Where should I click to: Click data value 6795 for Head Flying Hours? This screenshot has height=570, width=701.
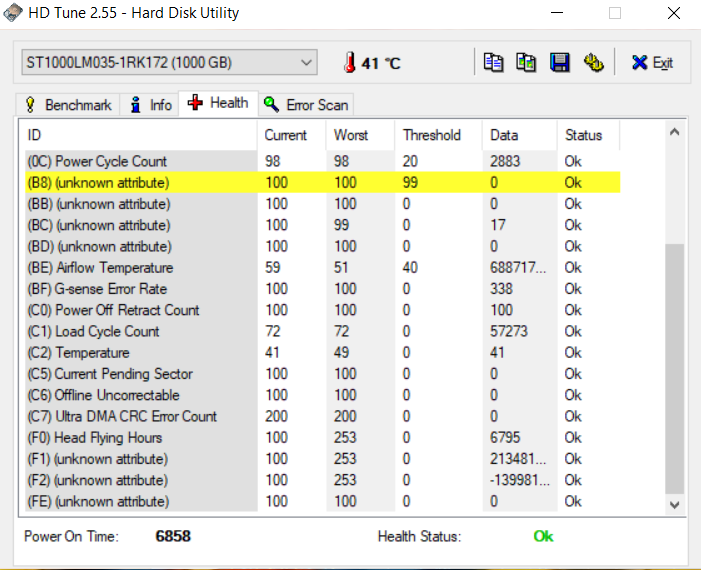click(x=505, y=437)
